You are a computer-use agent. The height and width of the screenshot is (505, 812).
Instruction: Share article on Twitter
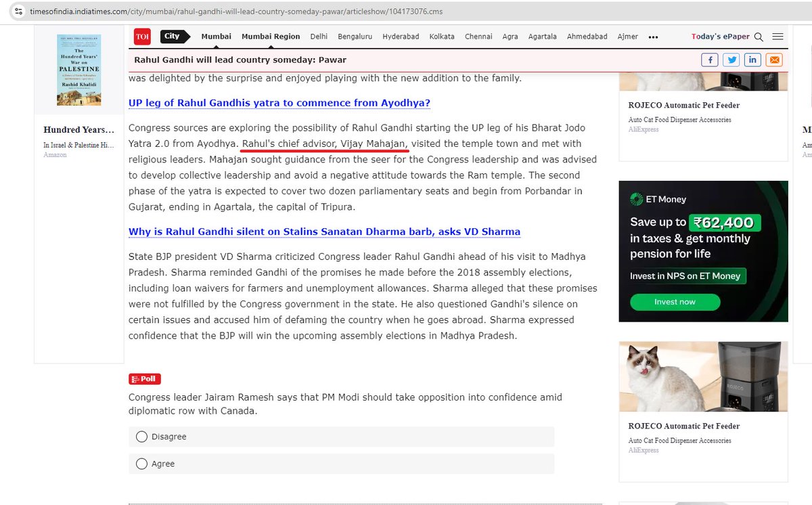point(731,60)
